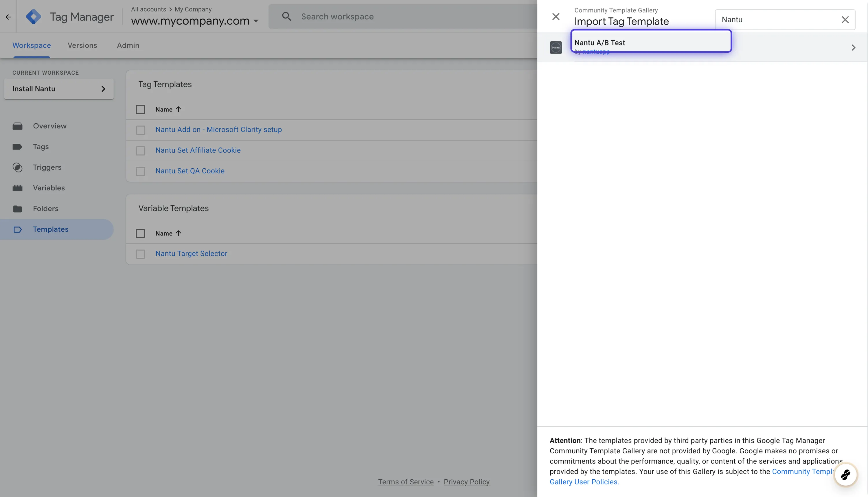Click the Nantu template thumbnail icon
Image resolution: width=868 pixels, height=497 pixels.
point(556,47)
